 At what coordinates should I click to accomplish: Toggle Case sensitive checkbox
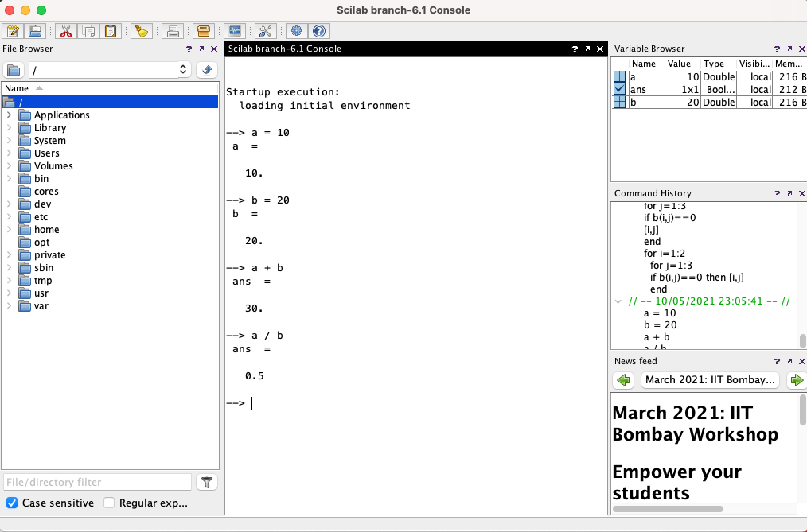point(12,503)
